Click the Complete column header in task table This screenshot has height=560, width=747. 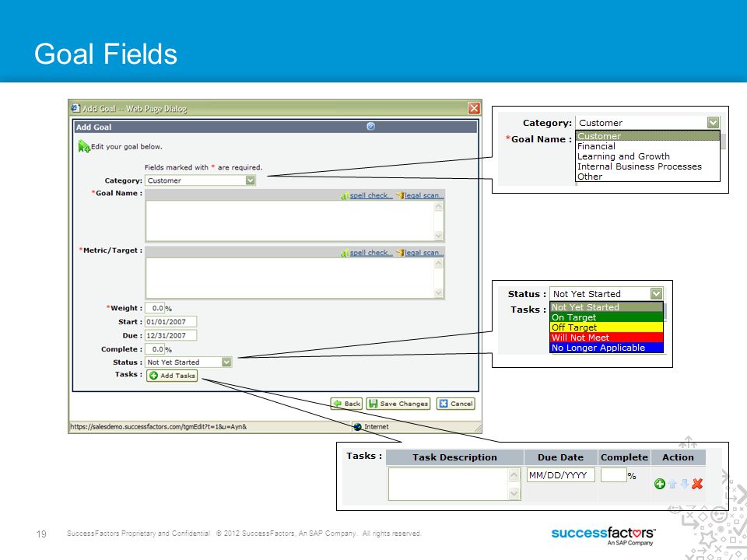point(624,457)
